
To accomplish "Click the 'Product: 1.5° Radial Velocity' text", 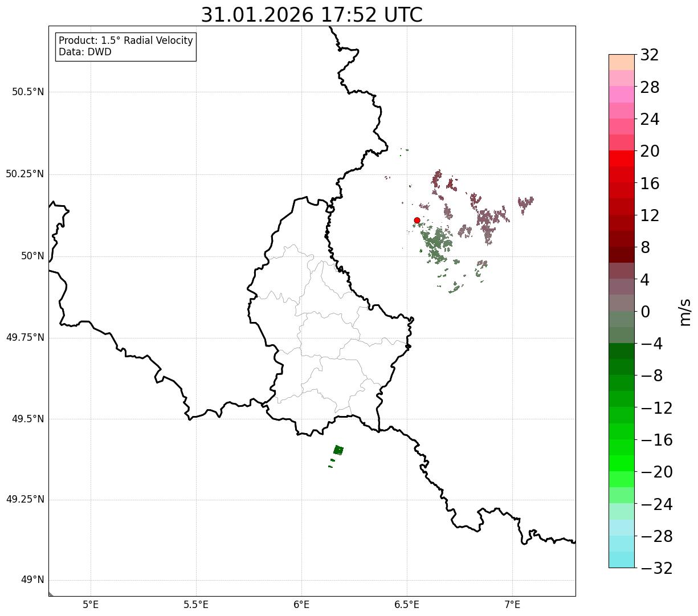I will (126, 41).
